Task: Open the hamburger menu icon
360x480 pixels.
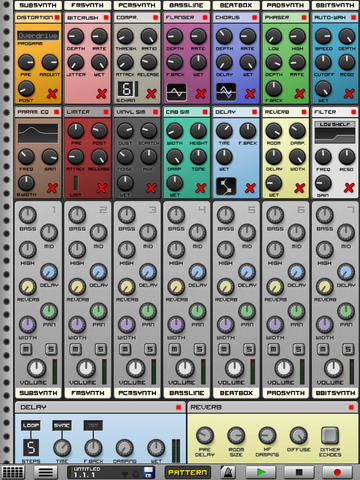Action: click(x=46, y=472)
